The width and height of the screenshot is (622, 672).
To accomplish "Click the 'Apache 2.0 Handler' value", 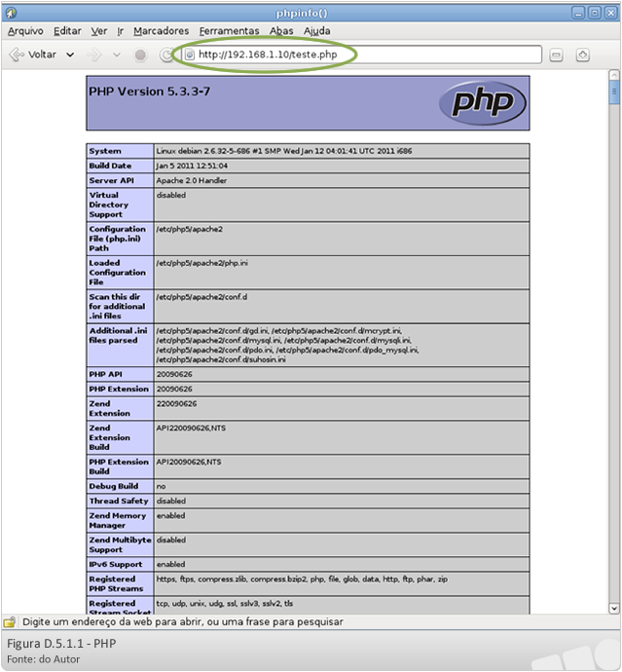I will pyautogui.click(x=192, y=180).
